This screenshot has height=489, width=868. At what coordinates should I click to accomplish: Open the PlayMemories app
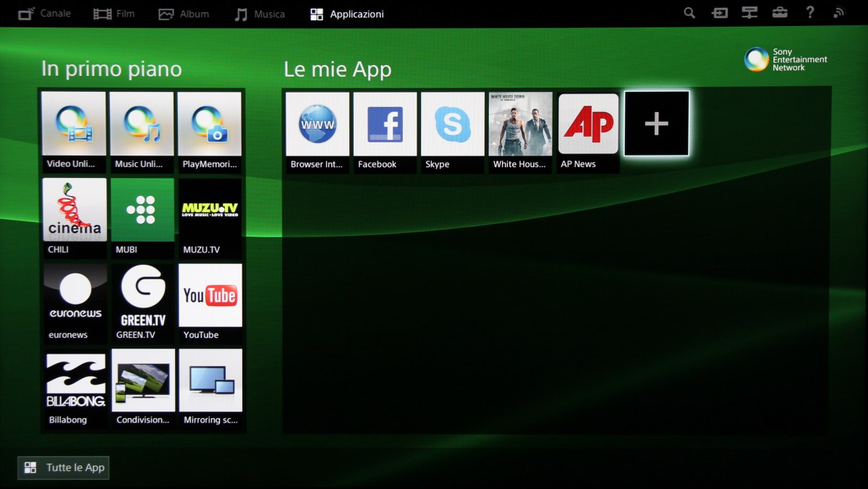pyautogui.click(x=210, y=132)
